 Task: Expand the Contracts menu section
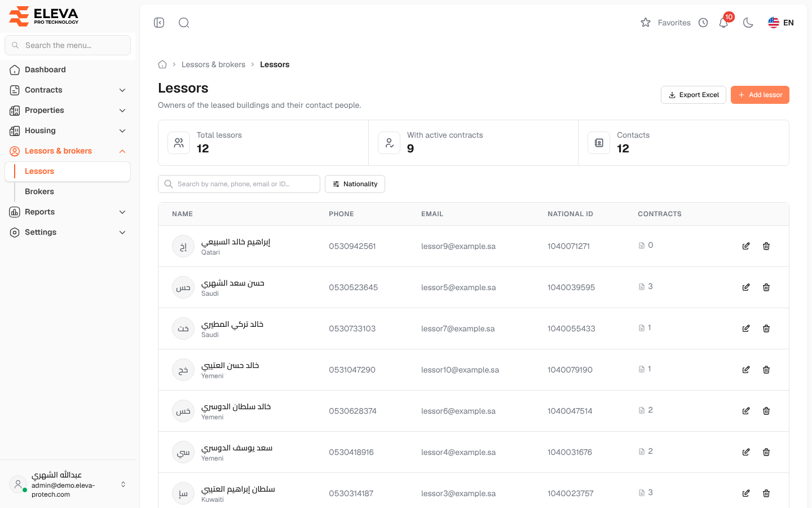click(68, 90)
